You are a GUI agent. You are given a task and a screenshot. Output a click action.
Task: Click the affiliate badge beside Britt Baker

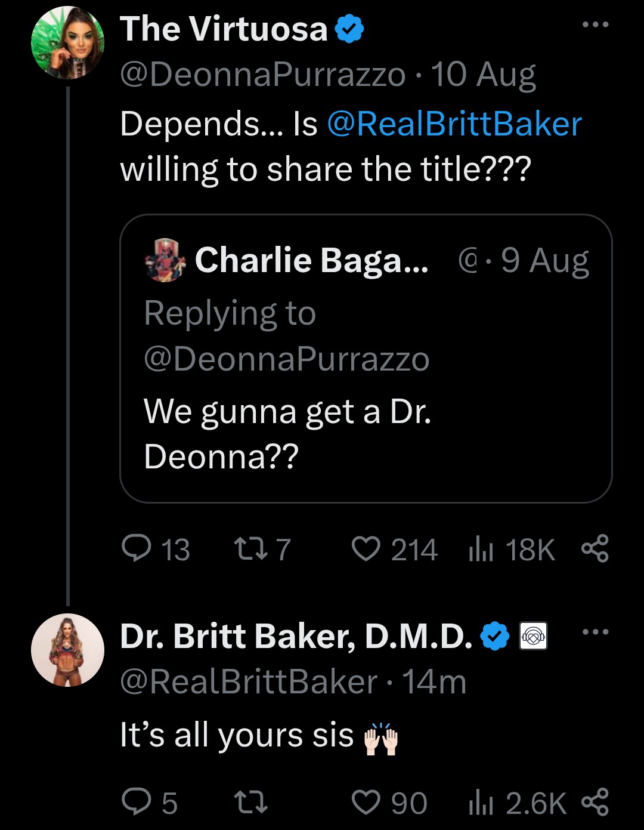(x=534, y=637)
